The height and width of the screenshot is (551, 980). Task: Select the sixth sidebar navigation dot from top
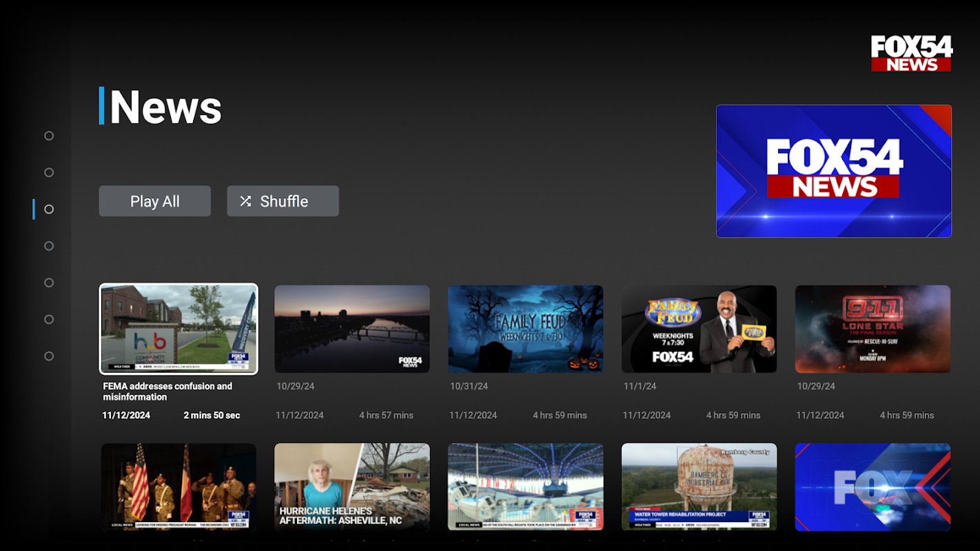click(49, 320)
